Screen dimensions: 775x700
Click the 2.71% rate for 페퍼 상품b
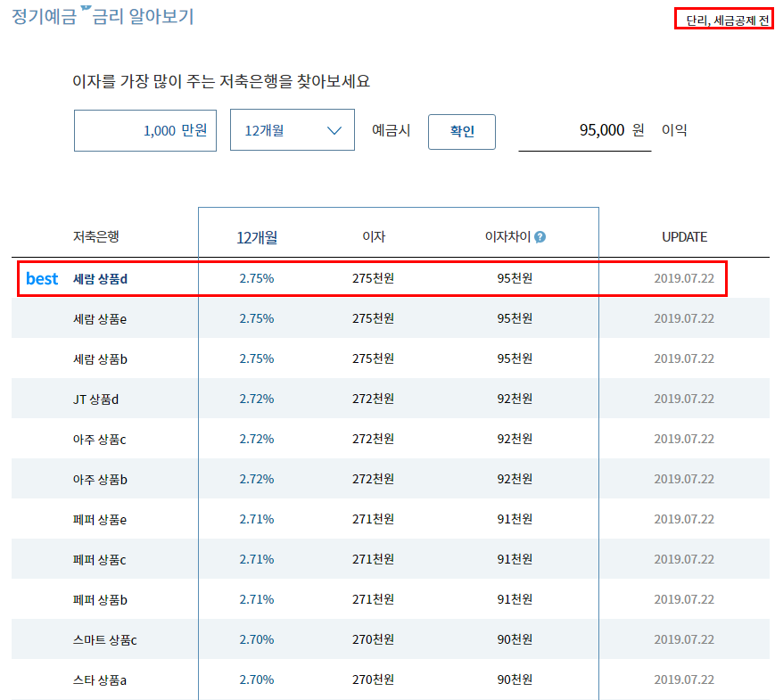tap(257, 599)
